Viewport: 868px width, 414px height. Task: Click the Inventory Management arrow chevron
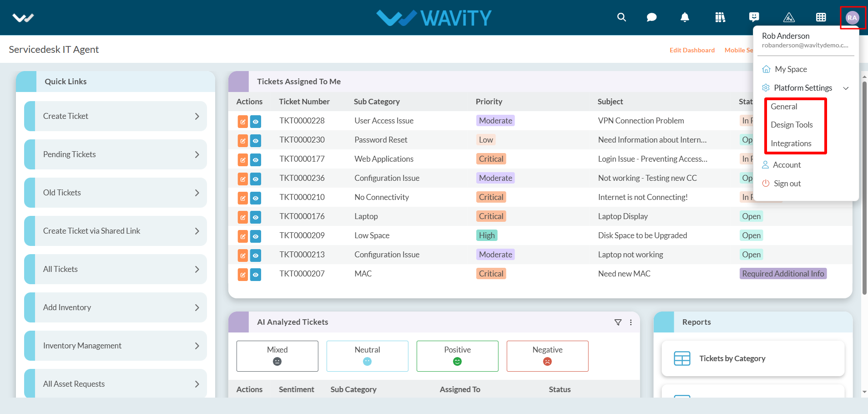click(197, 346)
